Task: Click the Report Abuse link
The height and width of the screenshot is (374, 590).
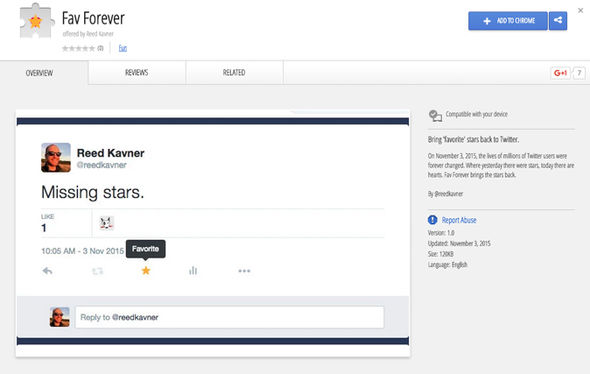Action: [459, 220]
